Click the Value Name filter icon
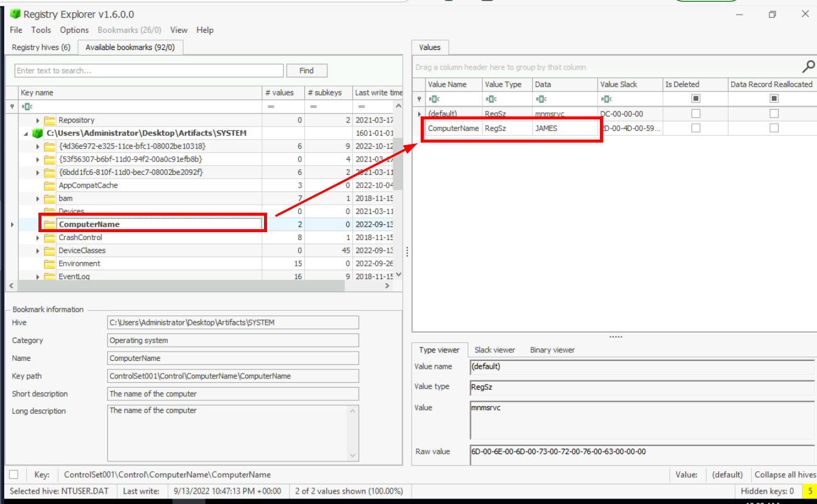Screen dimensions: 817x504 432,99
